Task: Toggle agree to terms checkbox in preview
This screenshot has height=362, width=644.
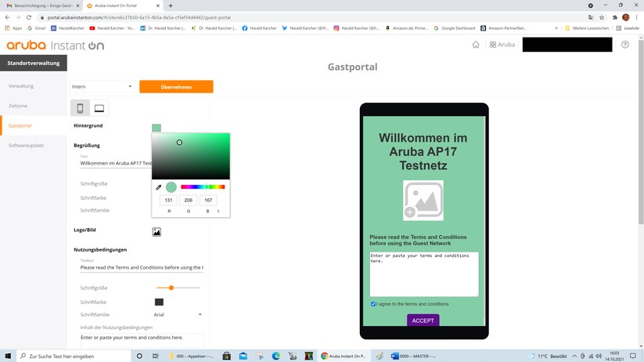Action: (373, 304)
